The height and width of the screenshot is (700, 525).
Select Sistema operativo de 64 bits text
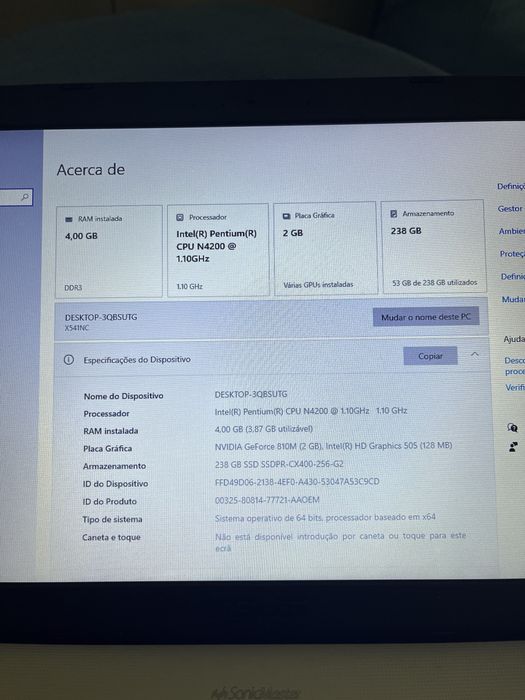point(325,518)
